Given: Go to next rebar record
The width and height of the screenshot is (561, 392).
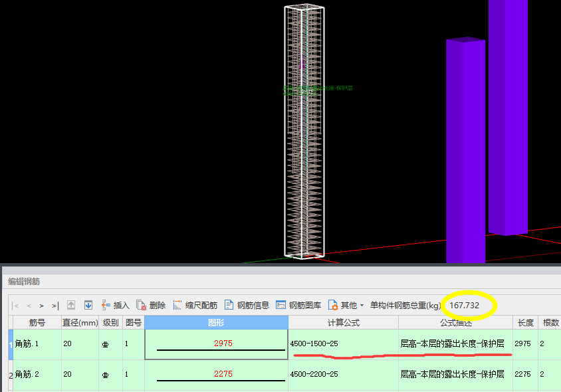Looking at the screenshot, I should click(41, 306).
